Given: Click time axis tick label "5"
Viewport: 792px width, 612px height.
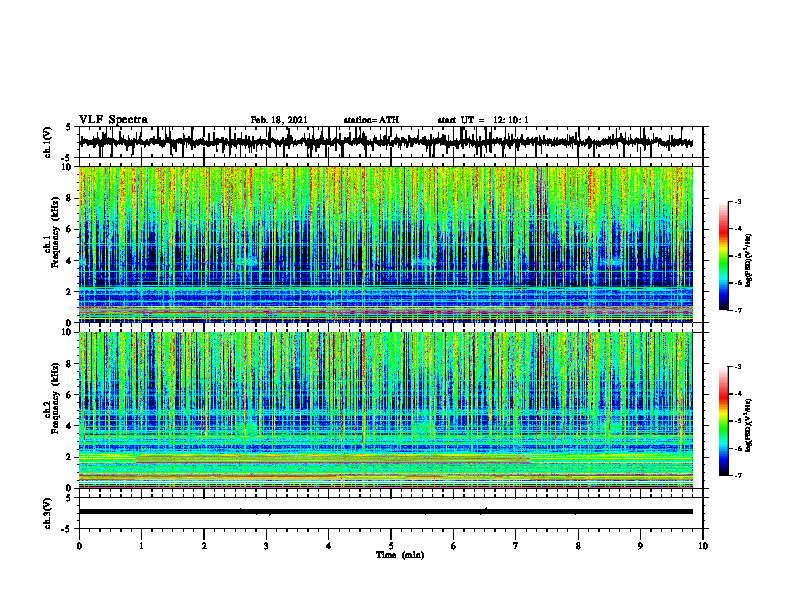Looking at the screenshot, I should [x=391, y=546].
